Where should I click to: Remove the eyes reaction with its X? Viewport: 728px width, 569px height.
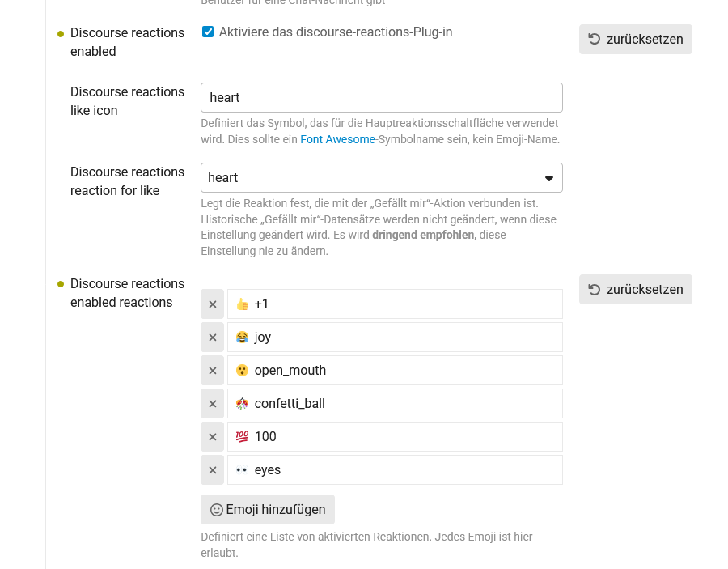click(x=213, y=470)
